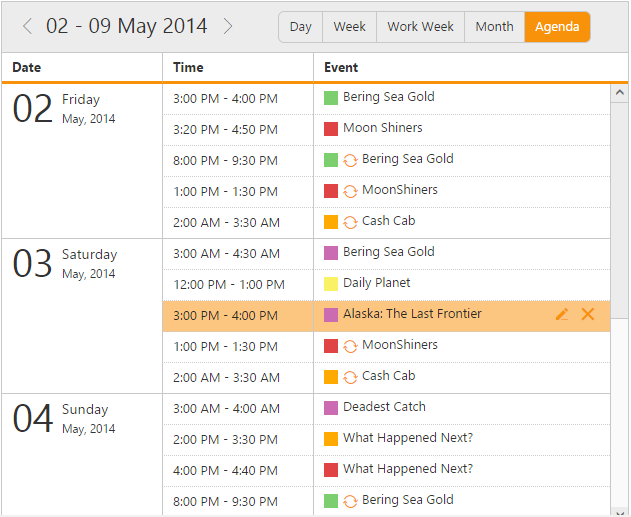
Task: Click recurrence icon on Saturday MoonShiners event
Action: tap(350, 346)
